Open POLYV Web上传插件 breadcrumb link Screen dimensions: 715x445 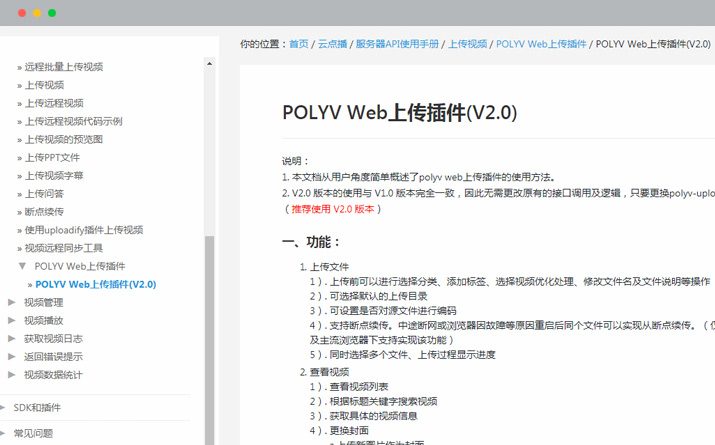click(x=541, y=44)
